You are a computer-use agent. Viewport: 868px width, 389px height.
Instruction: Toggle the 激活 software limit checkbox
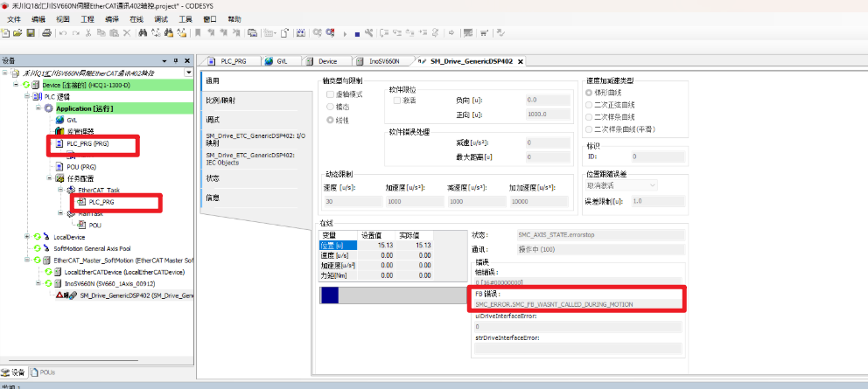(397, 101)
